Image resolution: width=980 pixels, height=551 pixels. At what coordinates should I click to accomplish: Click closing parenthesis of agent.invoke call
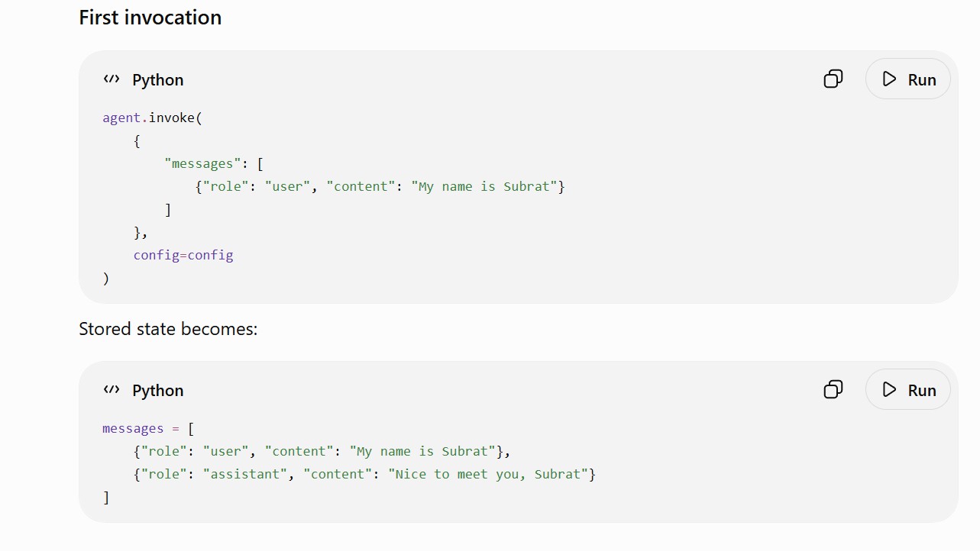coord(106,278)
